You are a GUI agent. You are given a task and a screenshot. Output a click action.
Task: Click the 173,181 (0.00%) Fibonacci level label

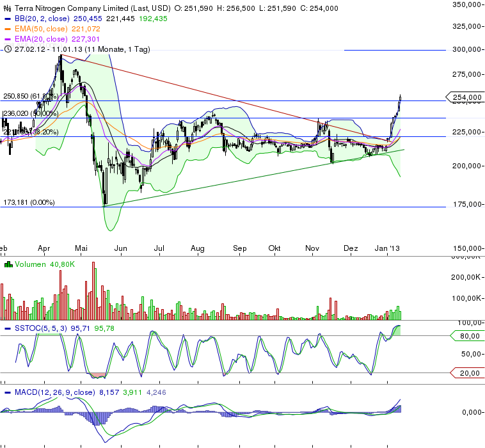pyautogui.click(x=29, y=202)
